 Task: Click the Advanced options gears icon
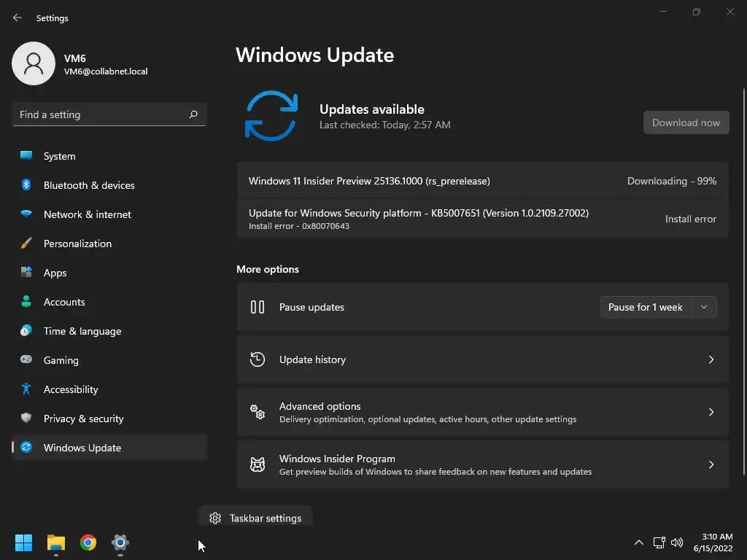(x=258, y=412)
